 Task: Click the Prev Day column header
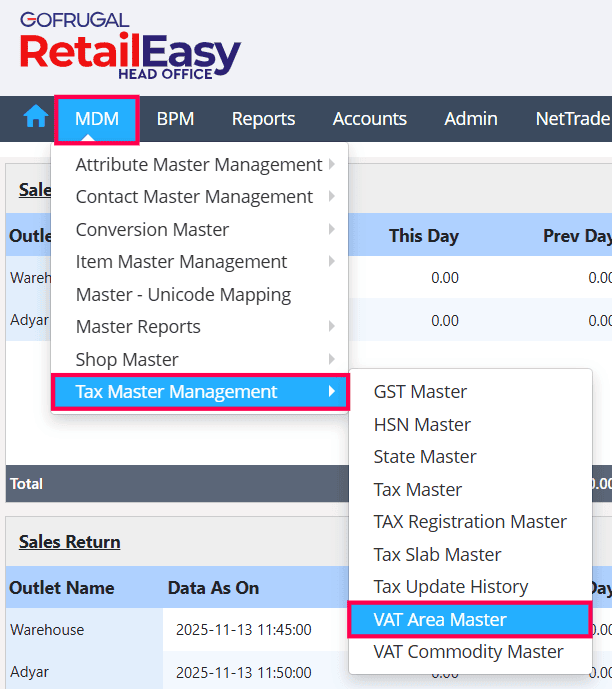(x=577, y=236)
